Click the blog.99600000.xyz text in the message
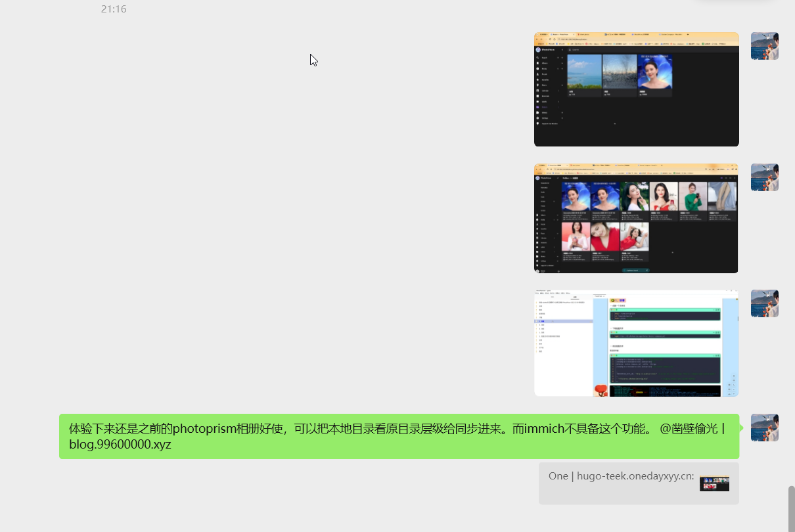This screenshot has width=795, height=532. click(120, 444)
